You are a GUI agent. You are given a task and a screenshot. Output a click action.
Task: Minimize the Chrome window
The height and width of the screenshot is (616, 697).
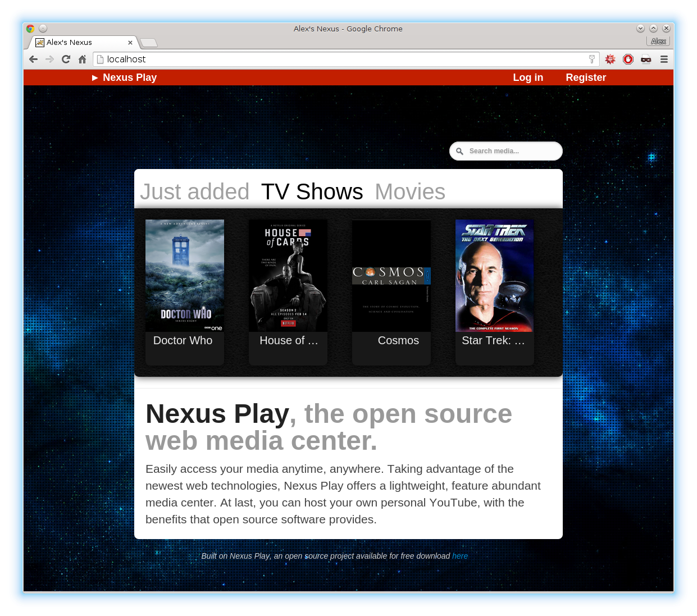tap(640, 29)
